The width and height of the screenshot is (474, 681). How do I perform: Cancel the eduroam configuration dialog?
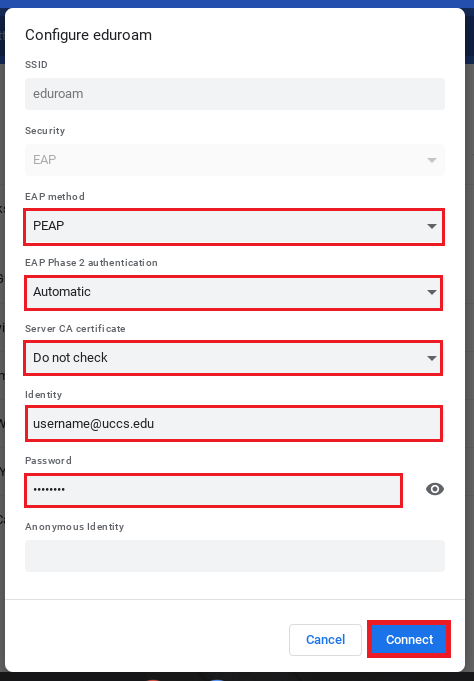(x=325, y=640)
